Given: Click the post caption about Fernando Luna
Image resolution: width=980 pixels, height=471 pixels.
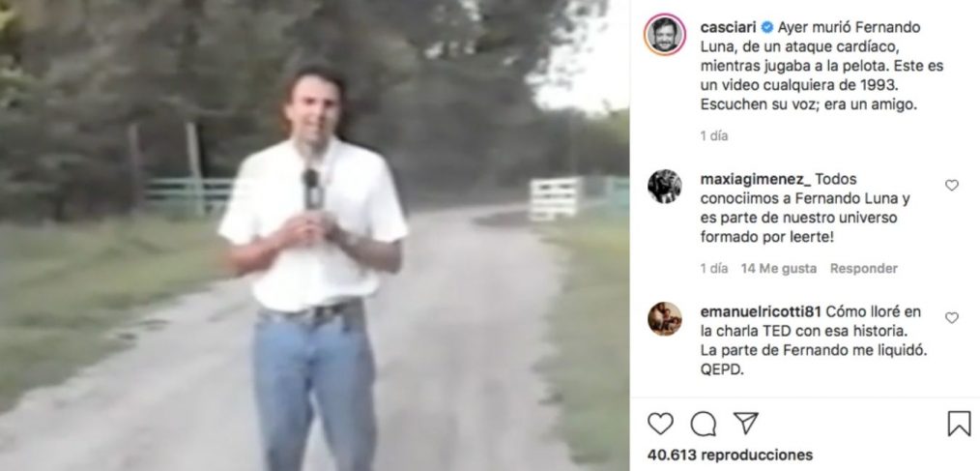Looking at the screenshot, I should coord(821,67).
